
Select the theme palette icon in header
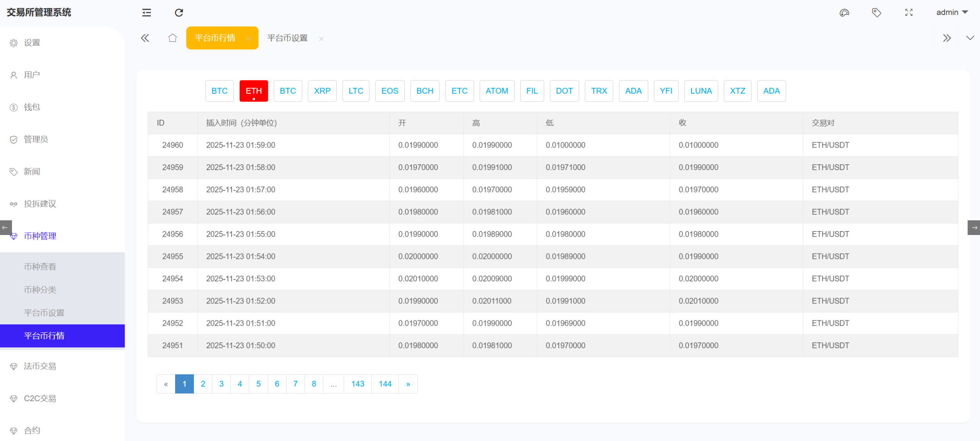pos(844,13)
